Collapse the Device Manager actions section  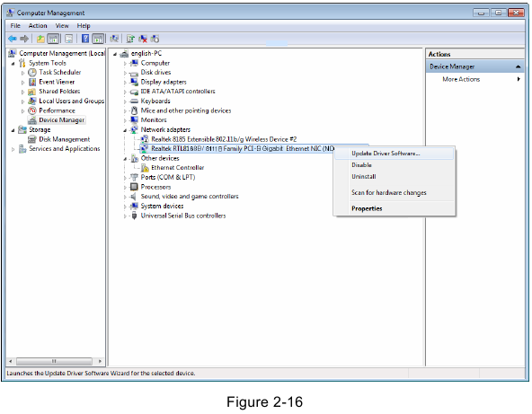click(519, 66)
